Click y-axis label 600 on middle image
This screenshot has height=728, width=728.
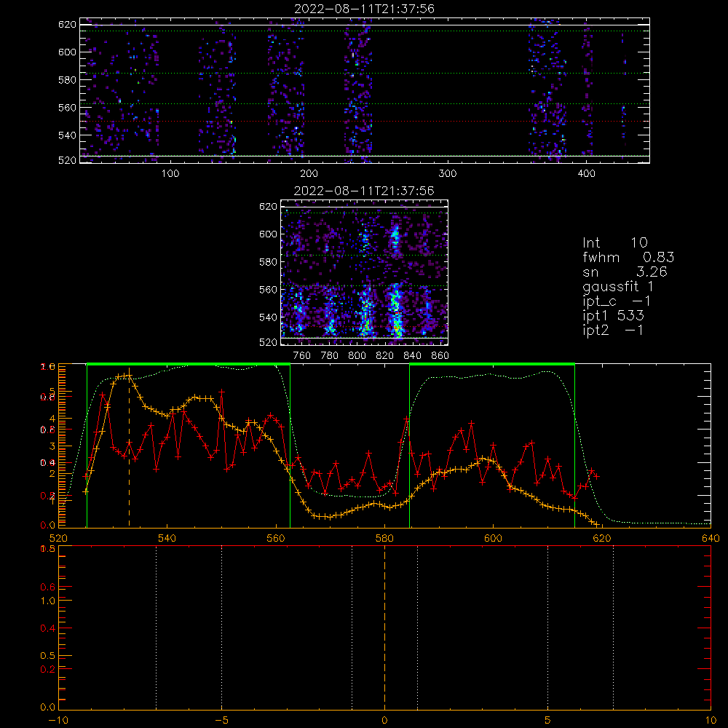268,234
